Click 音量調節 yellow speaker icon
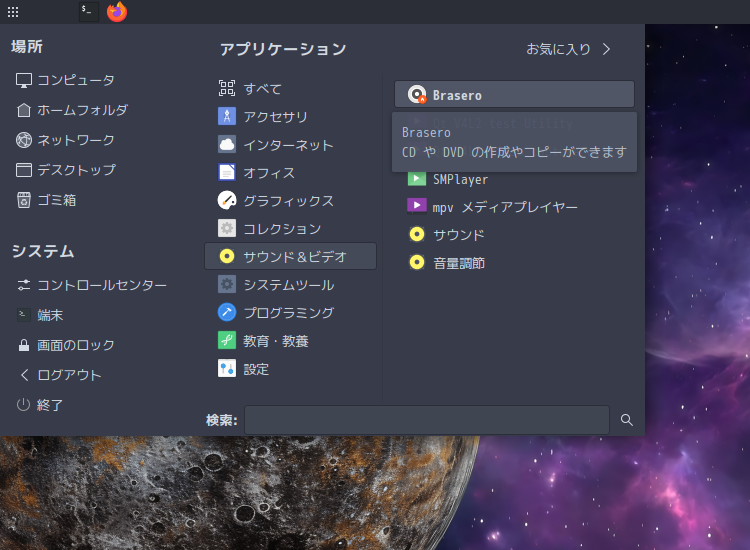The width and height of the screenshot is (750, 550). (x=417, y=262)
